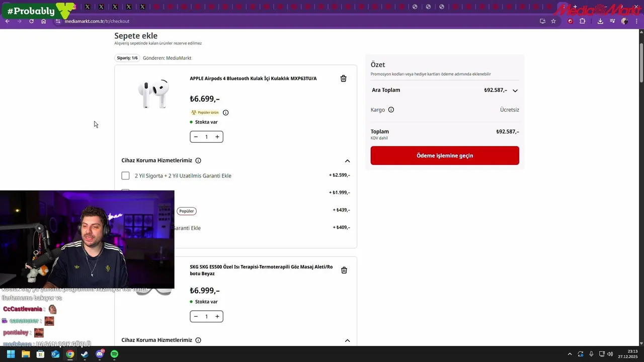Open the browser Downloads icon
This screenshot has height=362, width=644.
click(x=600, y=21)
